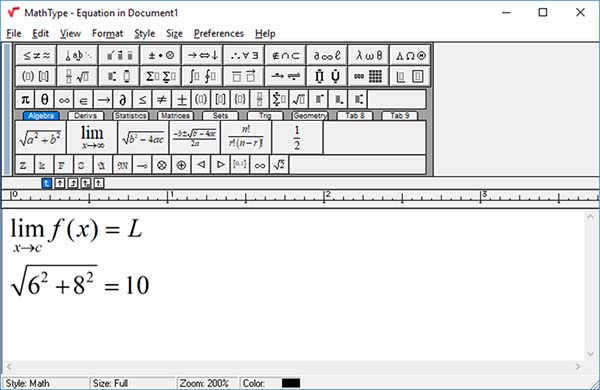Open the Help menu
This screenshot has width=600, height=390.
click(265, 34)
